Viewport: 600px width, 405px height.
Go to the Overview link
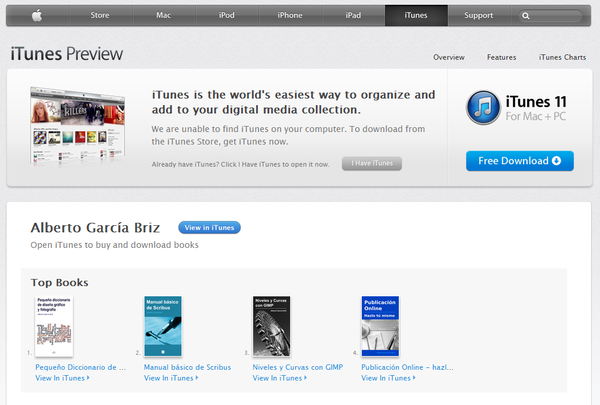[449, 57]
